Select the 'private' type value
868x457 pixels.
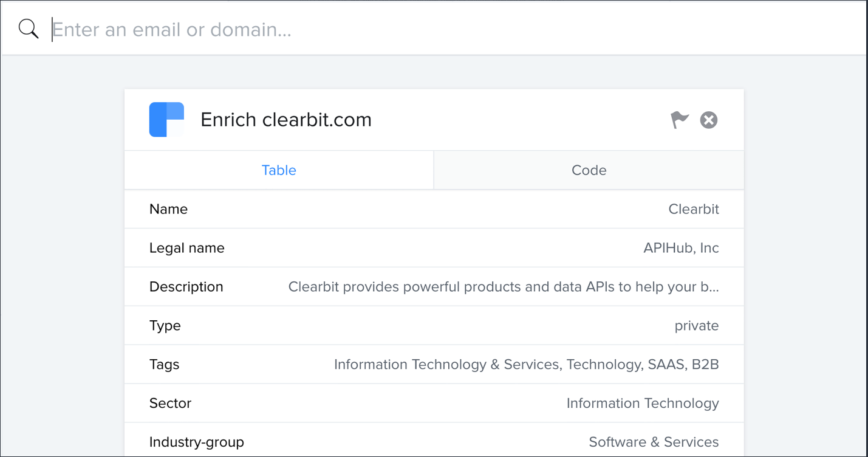[697, 326]
